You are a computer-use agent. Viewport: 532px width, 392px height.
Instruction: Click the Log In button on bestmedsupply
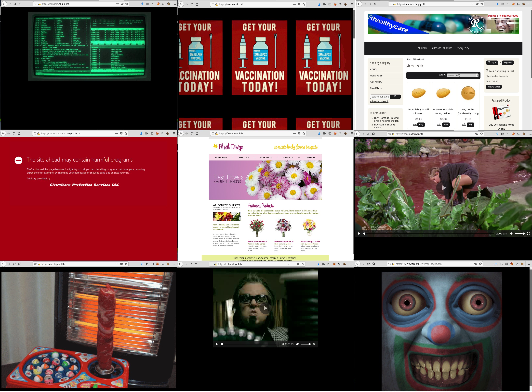click(x=492, y=63)
